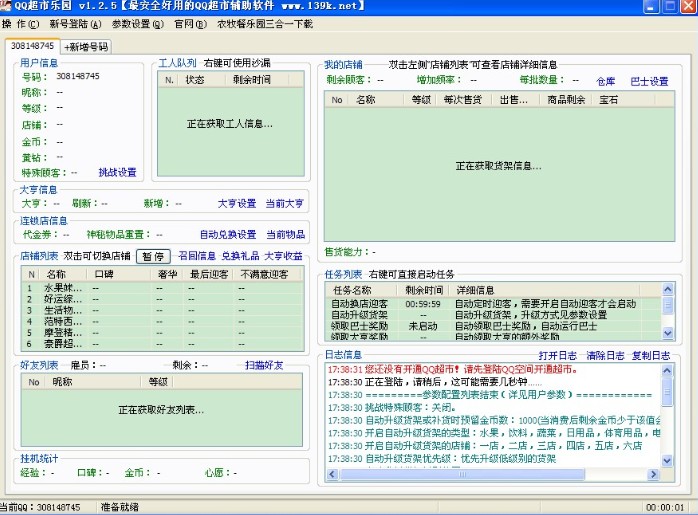Screen dimensions: 698x515
Task: Open the 官网 menu
Action: coord(191,24)
